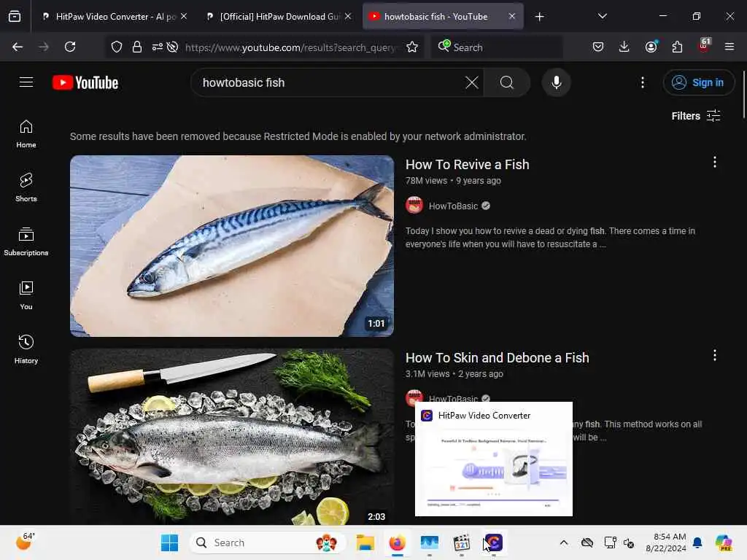Click the Firefox Search box

point(496,47)
